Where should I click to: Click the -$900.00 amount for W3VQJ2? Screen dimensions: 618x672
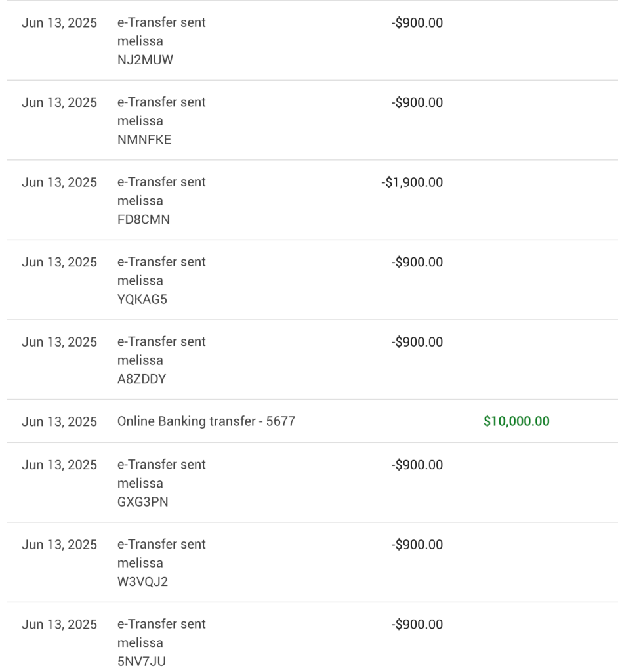tap(417, 544)
